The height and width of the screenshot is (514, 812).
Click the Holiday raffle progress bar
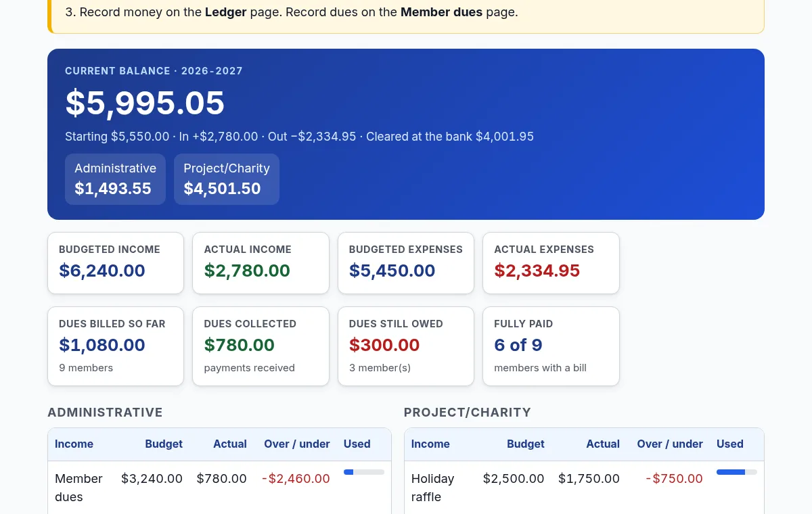tap(737, 472)
